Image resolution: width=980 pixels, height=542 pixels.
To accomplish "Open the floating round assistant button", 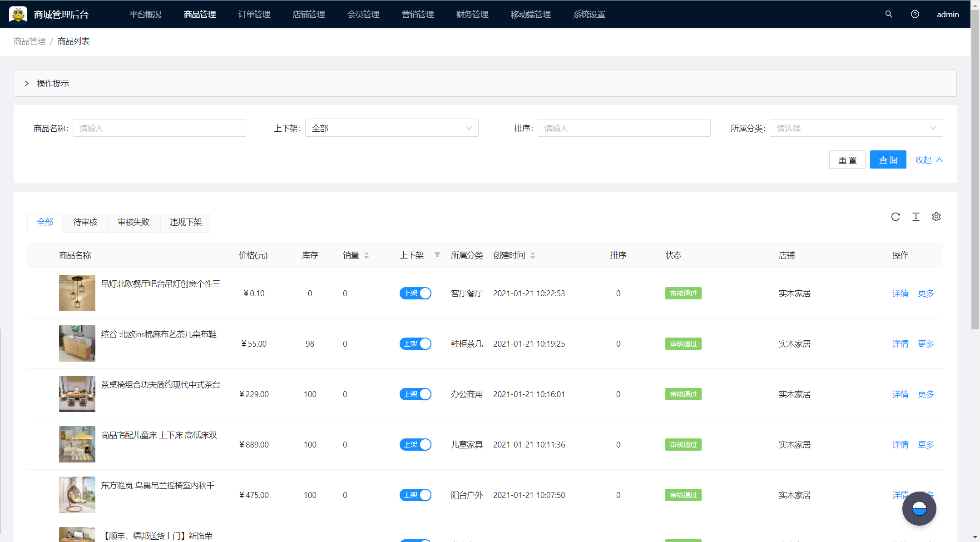I will 919,508.
